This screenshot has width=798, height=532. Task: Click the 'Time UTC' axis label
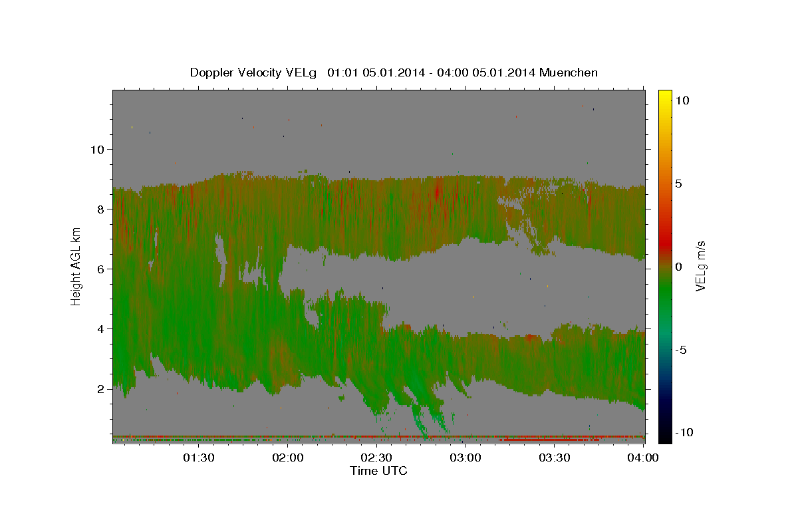pyautogui.click(x=378, y=471)
